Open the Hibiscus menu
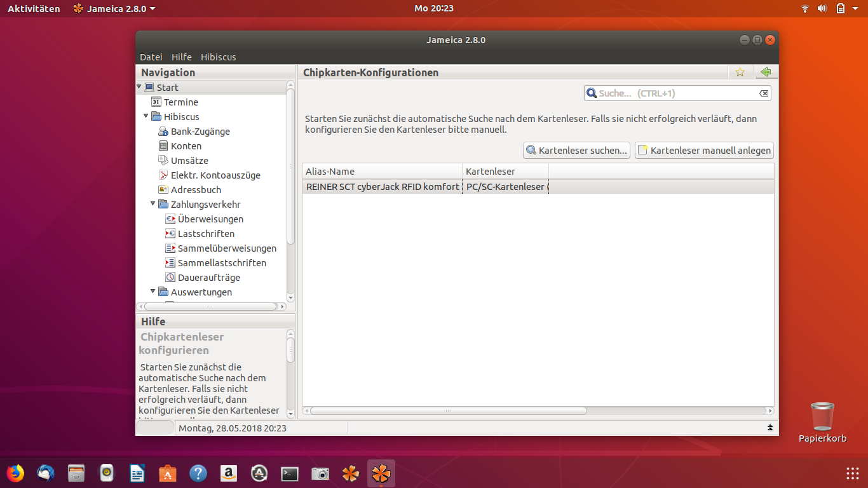The width and height of the screenshot is (868, 488). pyautogui.click(x=219, y=57)
